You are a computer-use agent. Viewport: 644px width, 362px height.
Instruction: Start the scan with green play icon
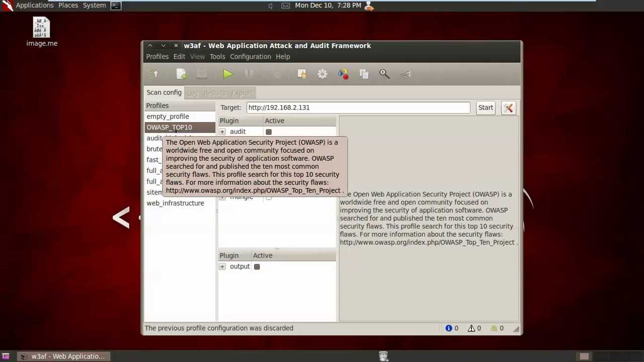pyautogui.click(x=228, y=74)
